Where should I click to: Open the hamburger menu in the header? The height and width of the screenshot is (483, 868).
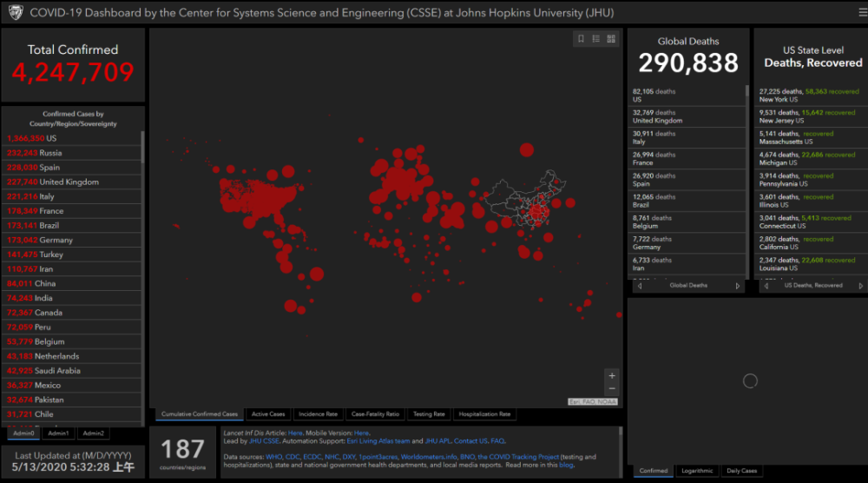point(863,12)
